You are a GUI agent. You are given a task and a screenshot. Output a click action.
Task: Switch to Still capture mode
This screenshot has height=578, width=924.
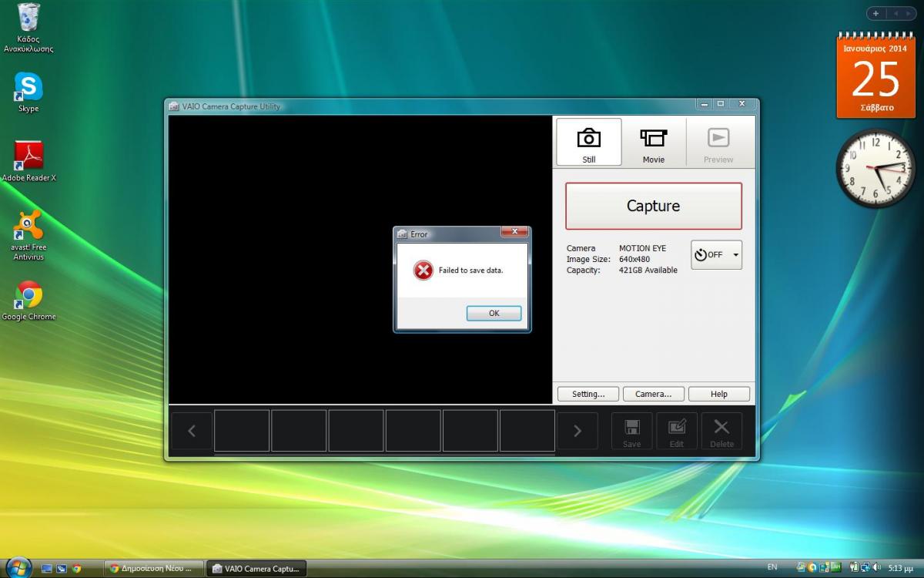[x=588, y=142]
